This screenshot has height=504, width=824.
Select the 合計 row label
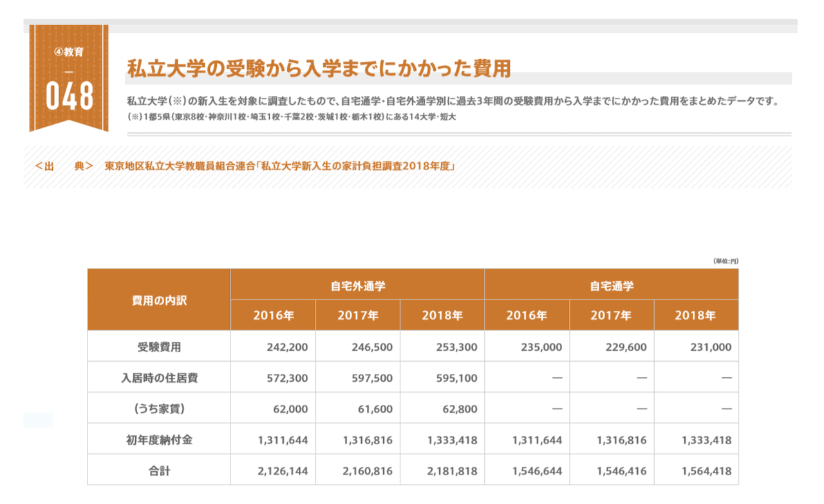point(159,471)
